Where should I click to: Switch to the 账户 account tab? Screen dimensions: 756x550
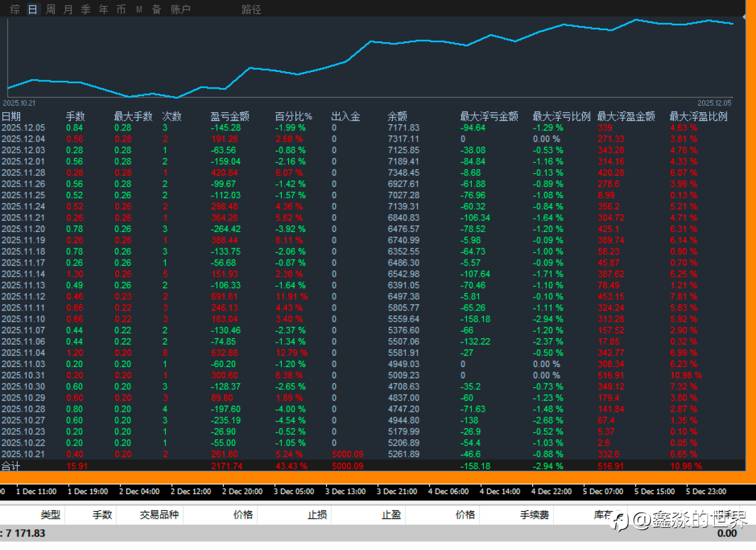180,9
